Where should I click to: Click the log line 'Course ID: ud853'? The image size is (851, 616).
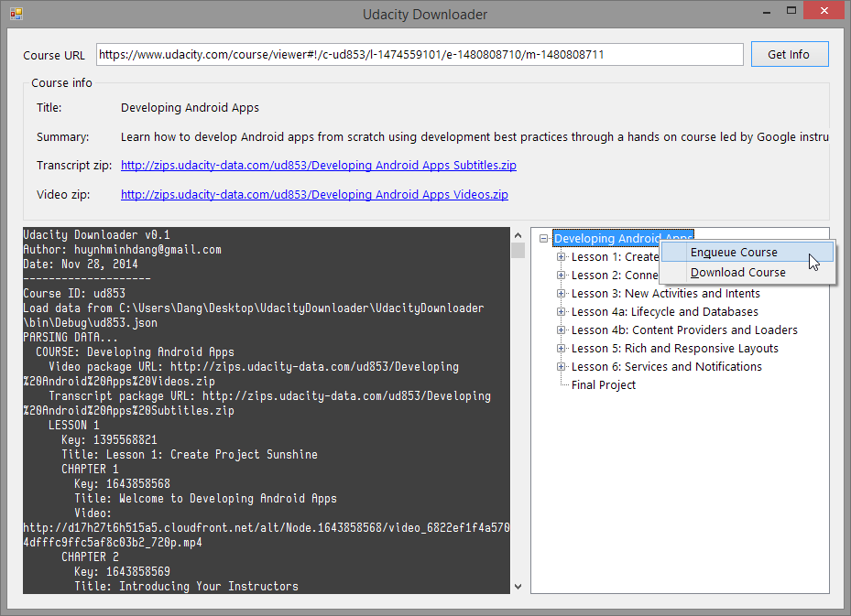[x=74, y=294]
